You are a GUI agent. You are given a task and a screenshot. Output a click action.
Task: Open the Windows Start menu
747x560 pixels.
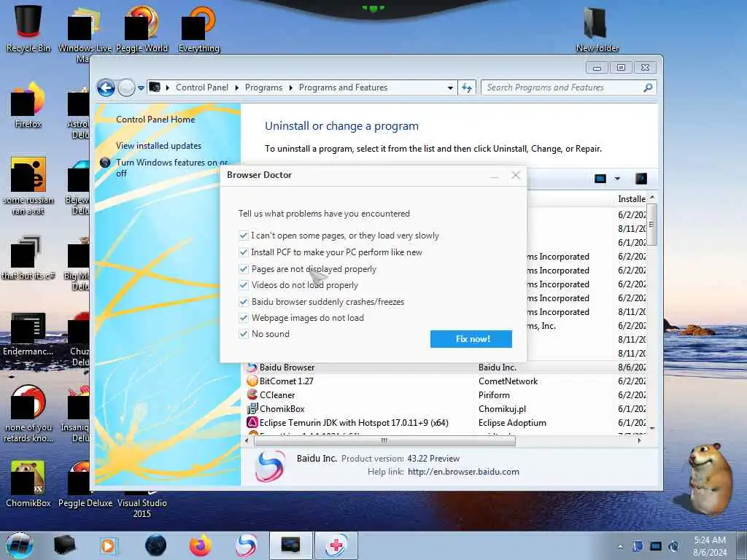coord(19,545)
